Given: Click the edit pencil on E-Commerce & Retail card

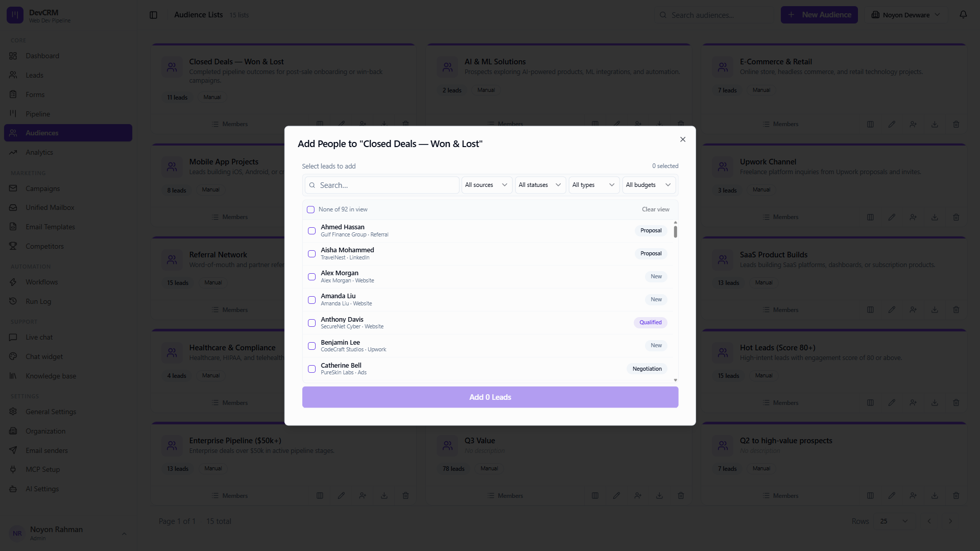Looking at the screenshot, I should click(892, 124).
